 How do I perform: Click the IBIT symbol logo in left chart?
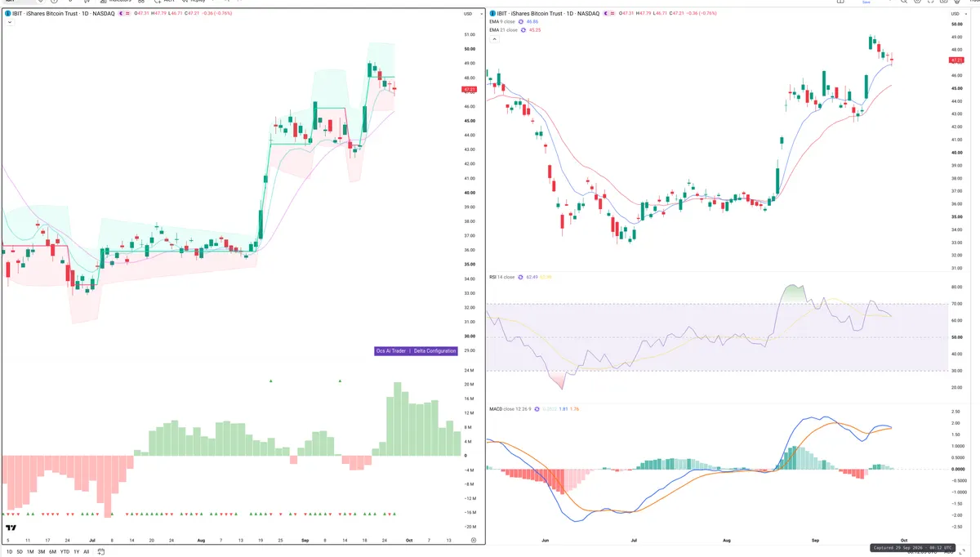7,13
